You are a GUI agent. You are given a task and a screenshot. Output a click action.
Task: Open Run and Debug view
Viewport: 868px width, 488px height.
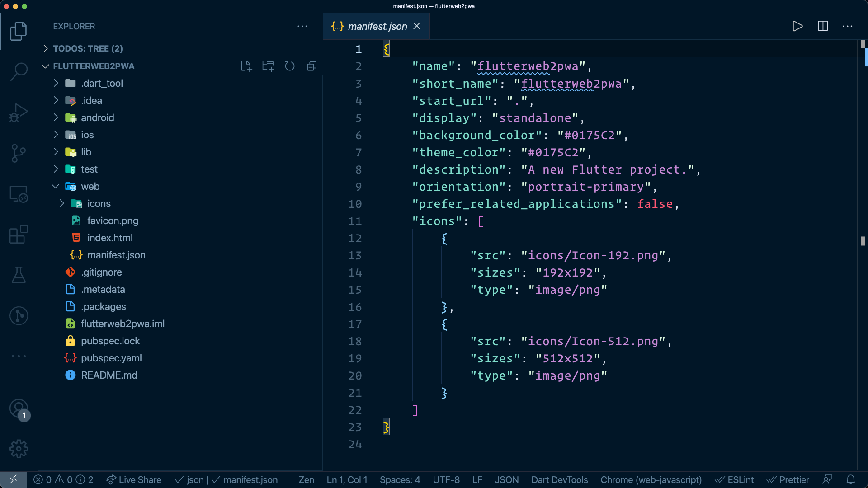pos(19,113)
